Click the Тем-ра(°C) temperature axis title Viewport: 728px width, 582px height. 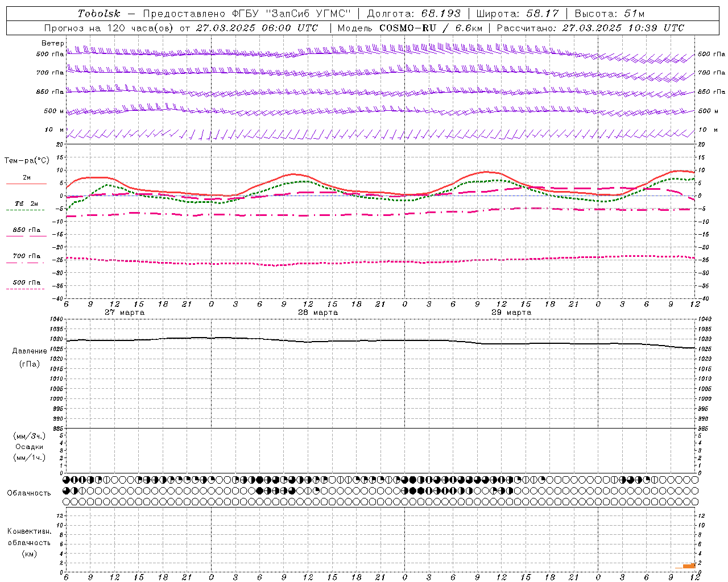tap(27, 161)
